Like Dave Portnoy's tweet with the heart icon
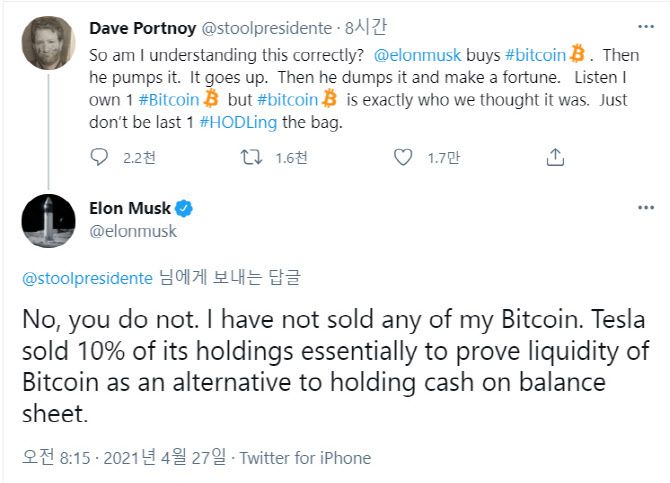Image resolution: width=670 pixels, height=483 pixels. click(x=402, y=157)
